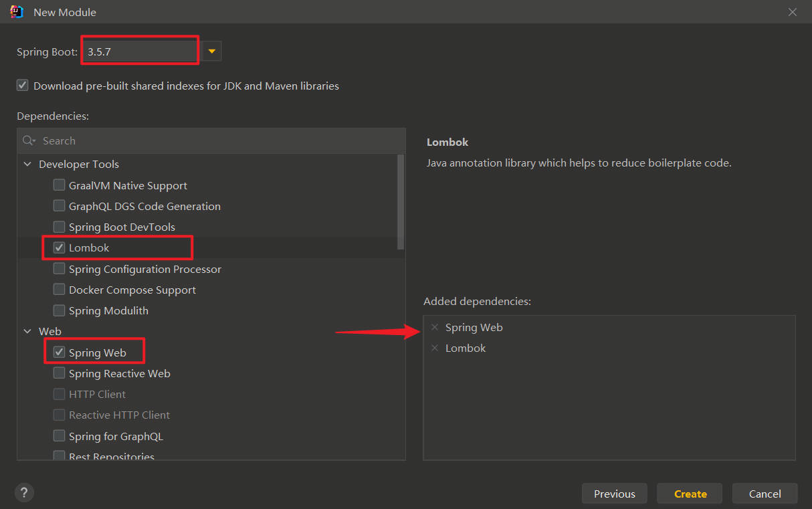Enable Spring Boot DevTools checkbox

coord(60,227)
